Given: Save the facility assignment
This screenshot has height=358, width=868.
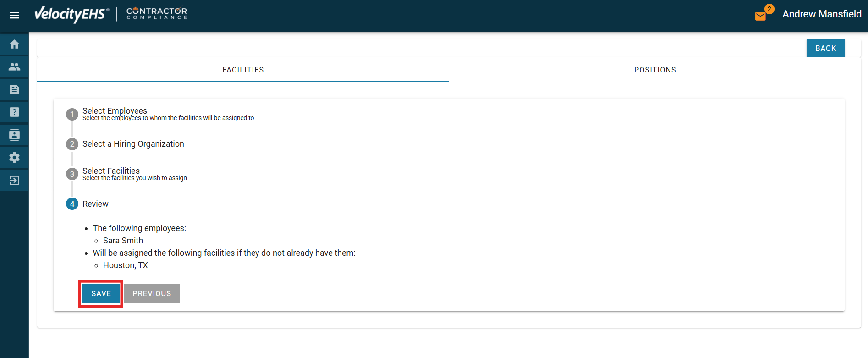Looking at the screenshot, I should pyautogui.click(x=101, y=294).
